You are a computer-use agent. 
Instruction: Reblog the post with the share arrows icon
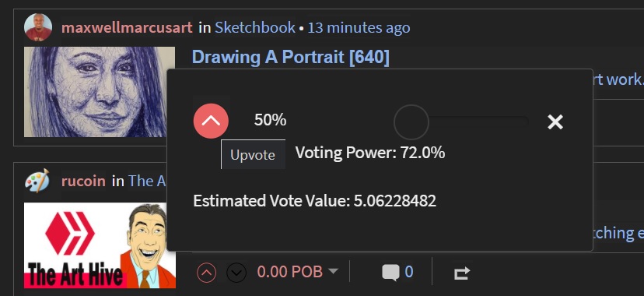pos(462,273)
